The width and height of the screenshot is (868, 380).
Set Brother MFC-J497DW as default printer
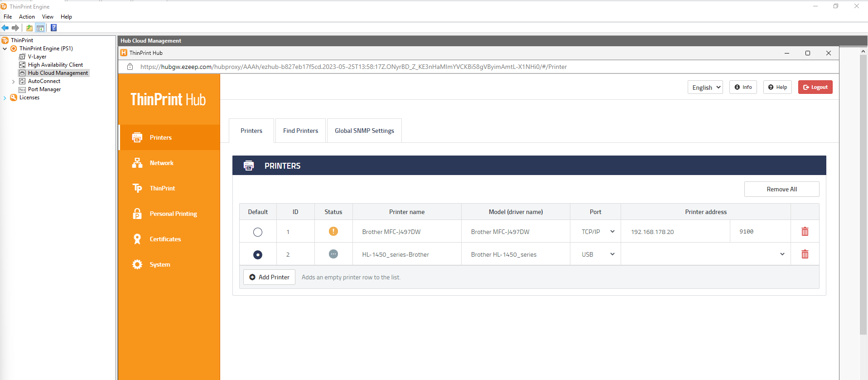click(x=258, y=232)
